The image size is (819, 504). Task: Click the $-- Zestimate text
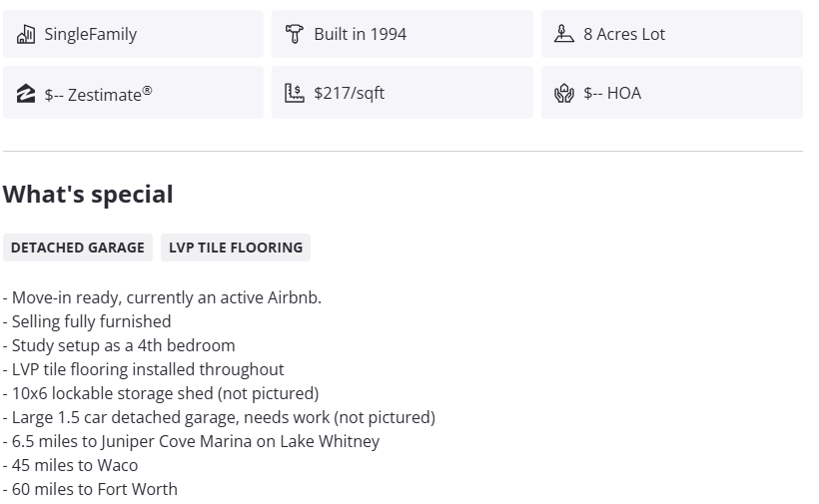(98, 94)
